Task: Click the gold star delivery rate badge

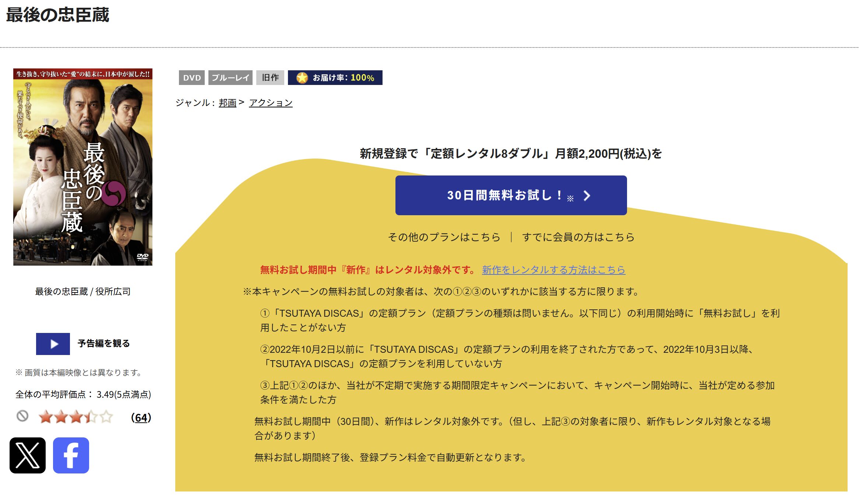Action: pyautogui.click(x=335, y=78)
